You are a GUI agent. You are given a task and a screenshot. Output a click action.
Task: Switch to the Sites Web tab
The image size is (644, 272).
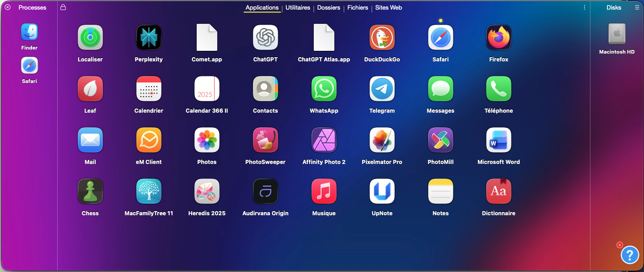[389, 8]
